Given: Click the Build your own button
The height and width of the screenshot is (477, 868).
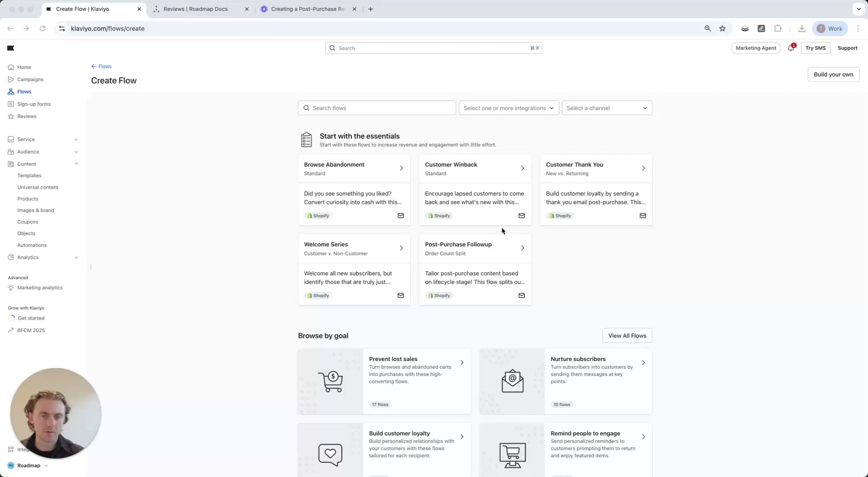Looking at the screenshot, I should click(833, 74).
